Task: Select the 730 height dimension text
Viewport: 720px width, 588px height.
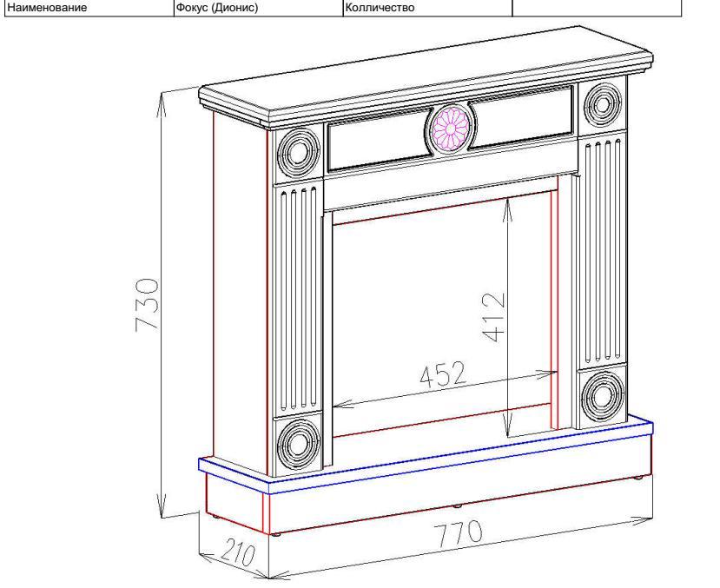Action: pyautogui.click(x=146, y=304)
